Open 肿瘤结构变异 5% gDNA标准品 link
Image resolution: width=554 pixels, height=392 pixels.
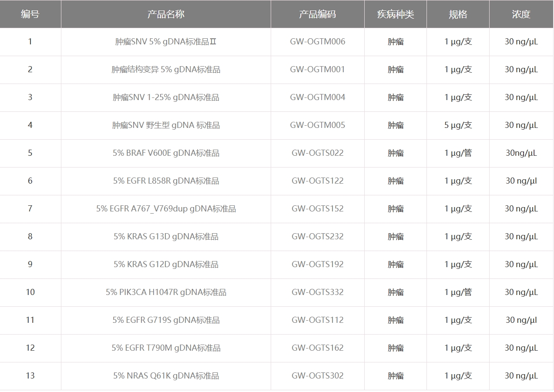point(166,70)
